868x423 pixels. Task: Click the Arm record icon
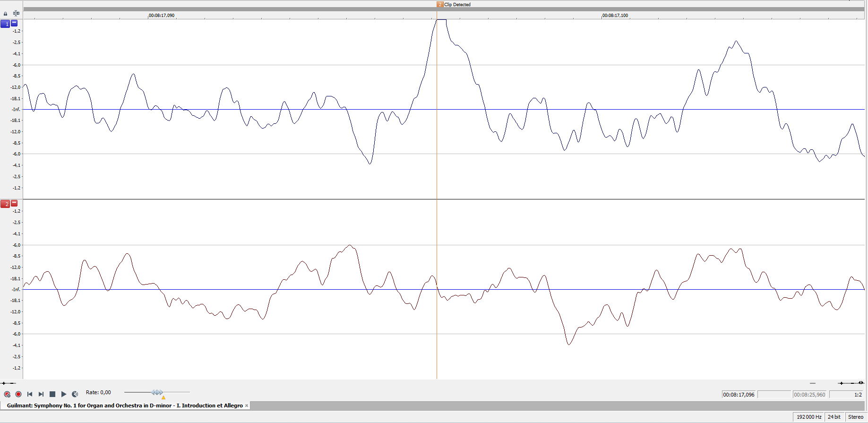pos(7,394)
